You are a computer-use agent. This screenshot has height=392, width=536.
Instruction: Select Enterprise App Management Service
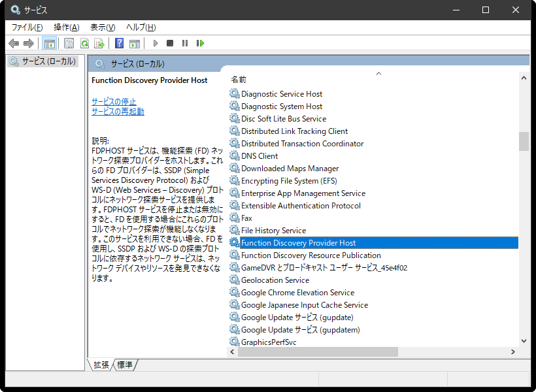(303, 193)
